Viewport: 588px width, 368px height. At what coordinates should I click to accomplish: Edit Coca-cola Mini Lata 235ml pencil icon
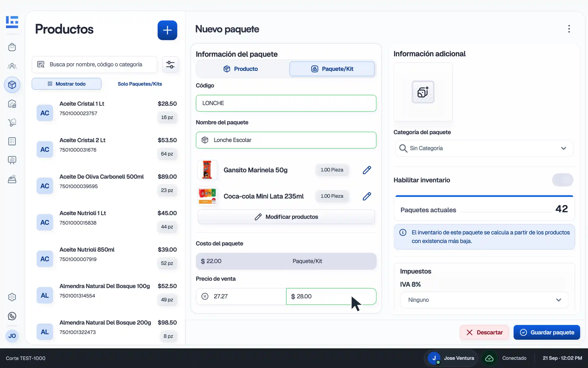[367, 196]
